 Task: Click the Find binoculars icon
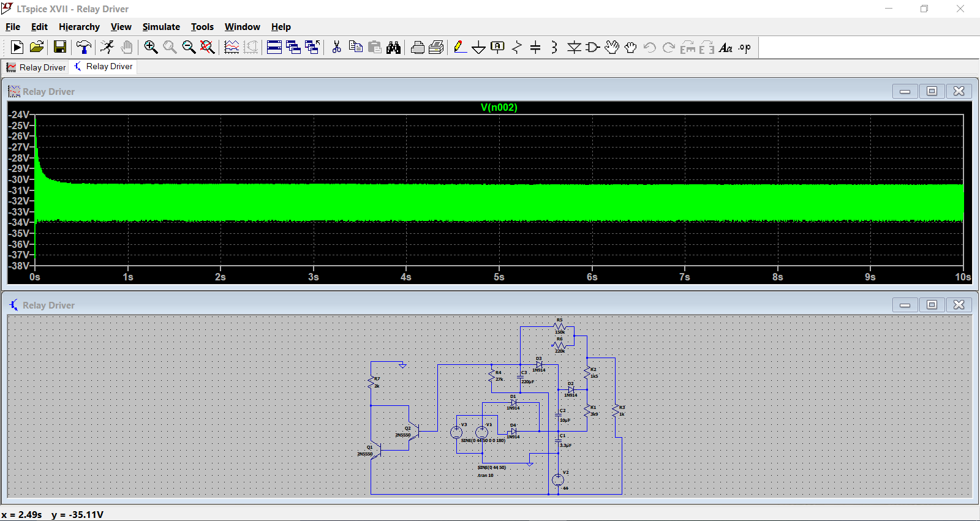393,47
